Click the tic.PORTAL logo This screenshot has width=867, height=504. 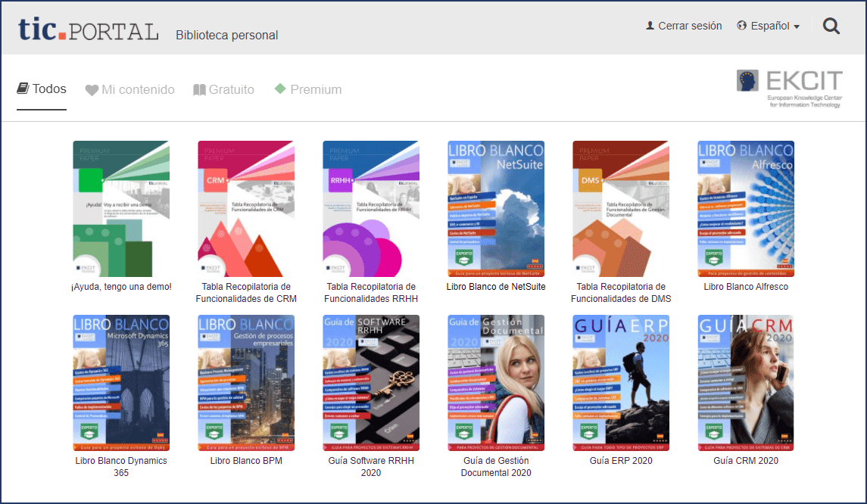(89, 30)
